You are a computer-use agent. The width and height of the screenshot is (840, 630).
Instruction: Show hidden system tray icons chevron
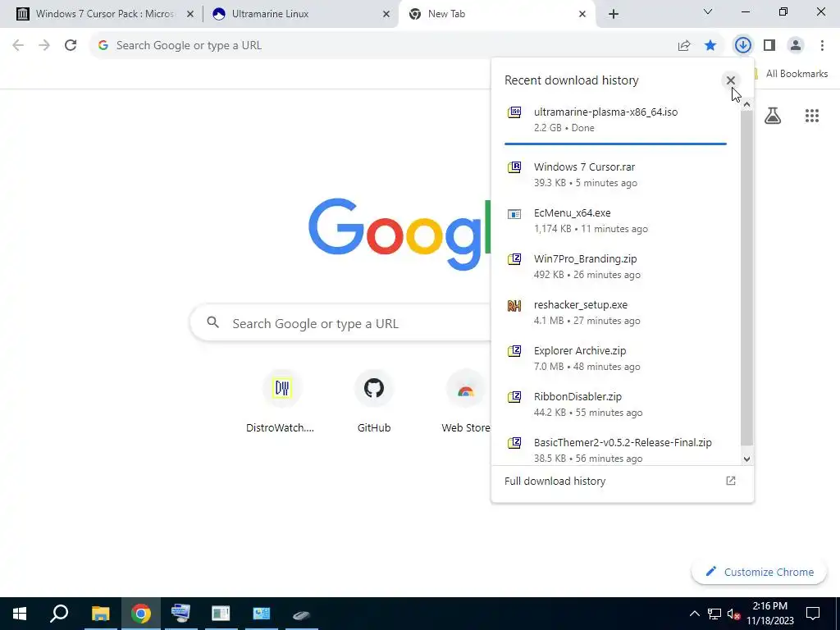pyautogui.click(x=694, y=614)
